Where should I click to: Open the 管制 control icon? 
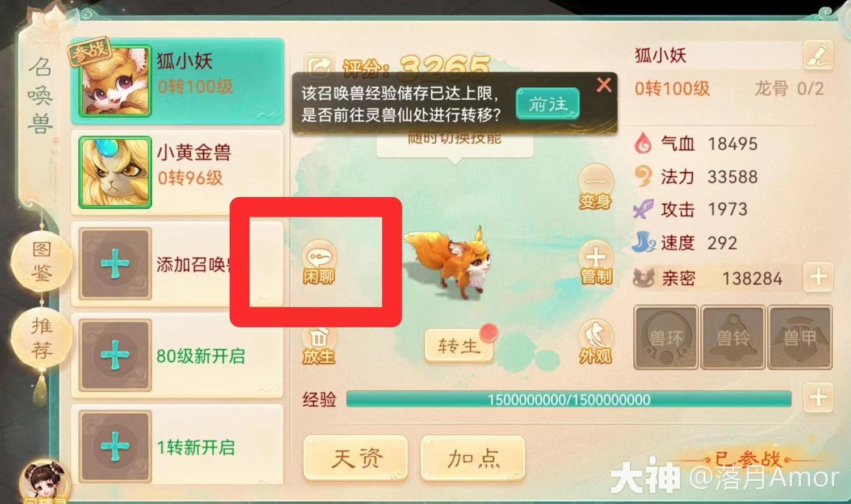pyautogui.click(x=596, y=262)
